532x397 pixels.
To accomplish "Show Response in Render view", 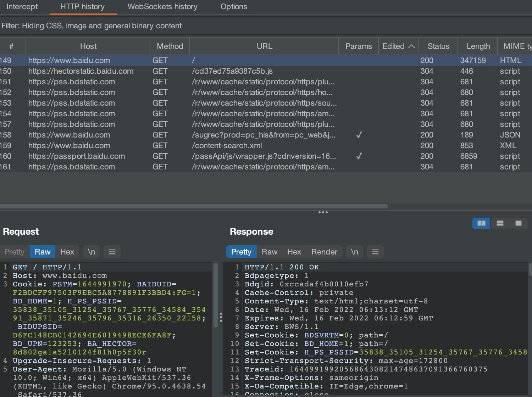I will click(324, 252).
